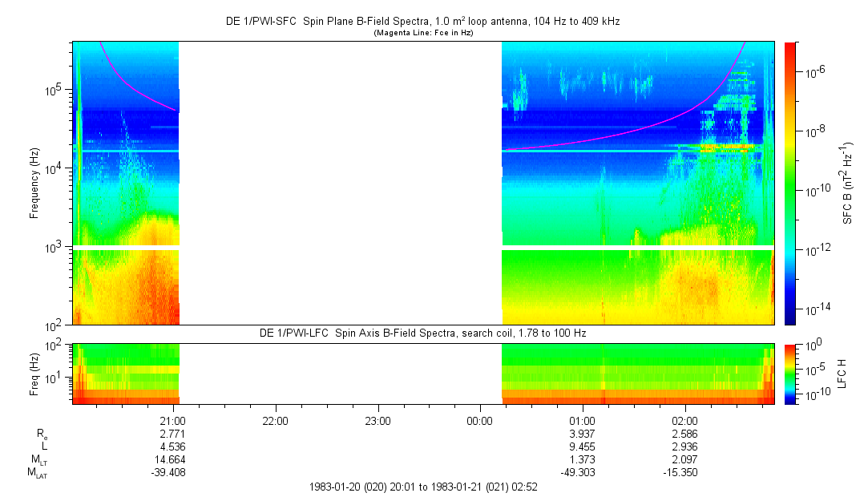This screenshot has width=868, height=497.
Task: Click the SFC B color scale bar
Action: (789, 183)
